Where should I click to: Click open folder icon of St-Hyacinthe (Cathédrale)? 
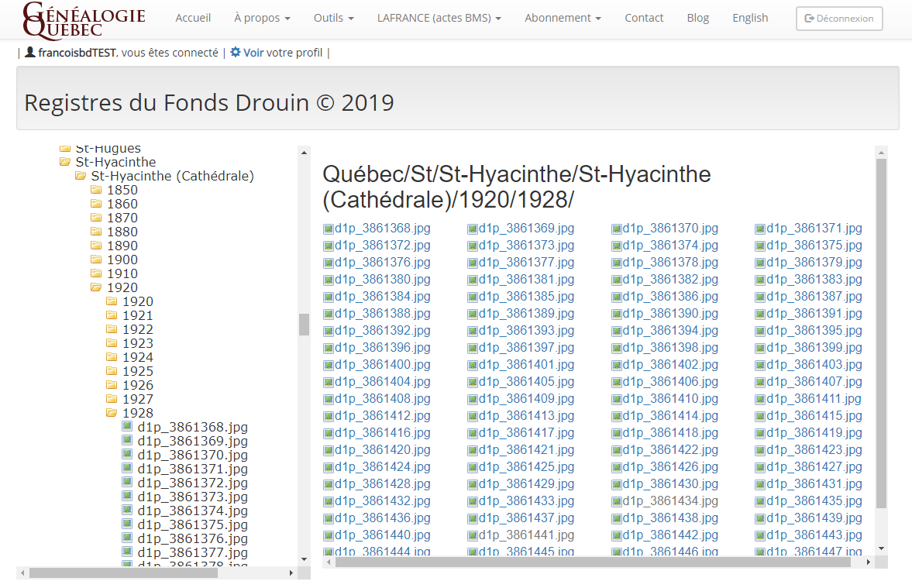(81, 176)
